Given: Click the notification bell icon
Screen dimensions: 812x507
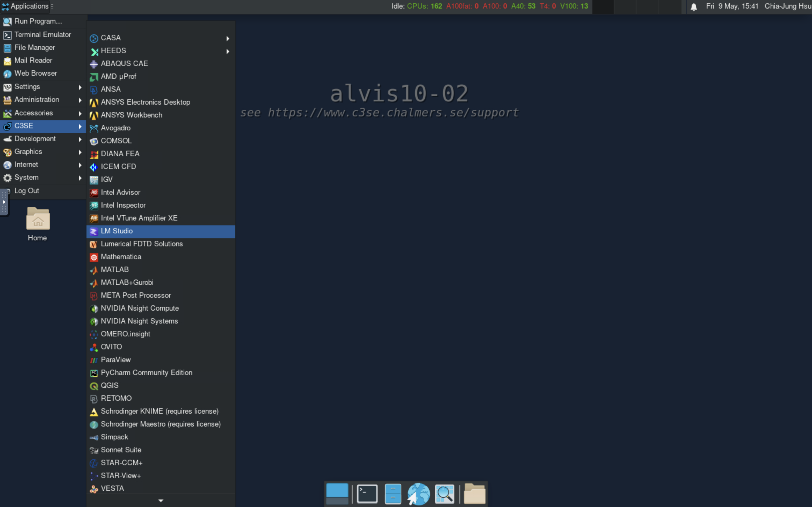Looking at the screenshot, I should (x=694, y=6).
